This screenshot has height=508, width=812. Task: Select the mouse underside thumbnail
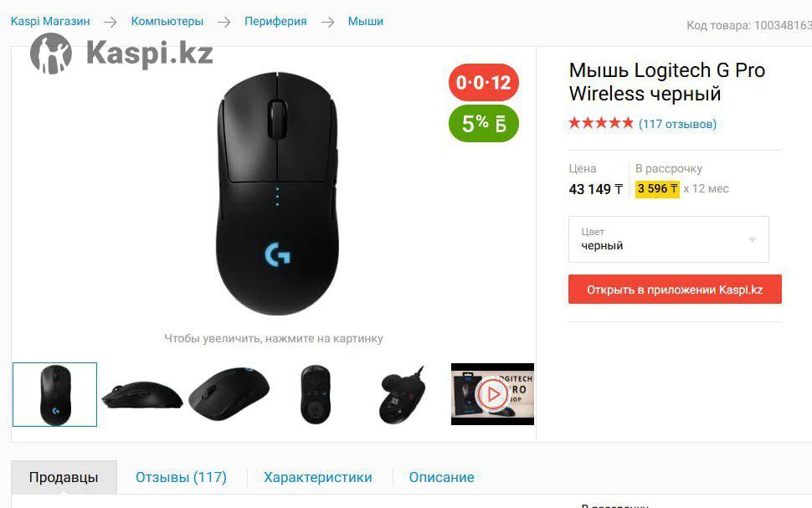click(316, 394)
